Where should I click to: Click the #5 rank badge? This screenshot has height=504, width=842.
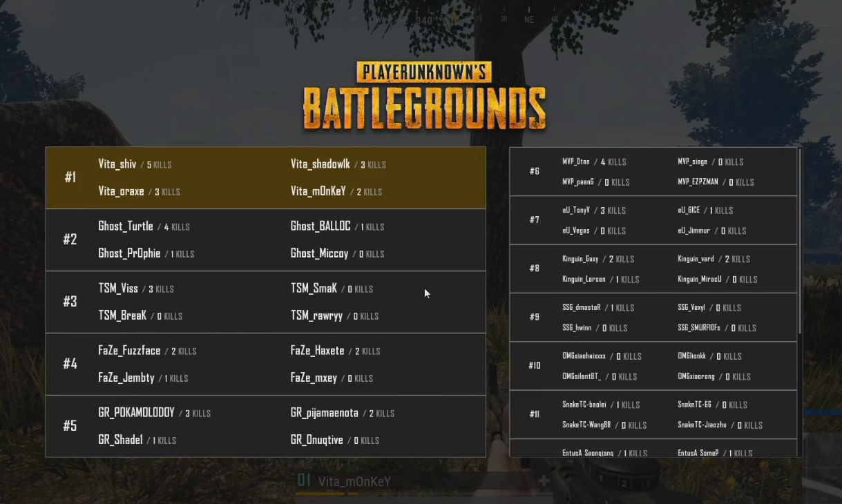click(70, 426)
